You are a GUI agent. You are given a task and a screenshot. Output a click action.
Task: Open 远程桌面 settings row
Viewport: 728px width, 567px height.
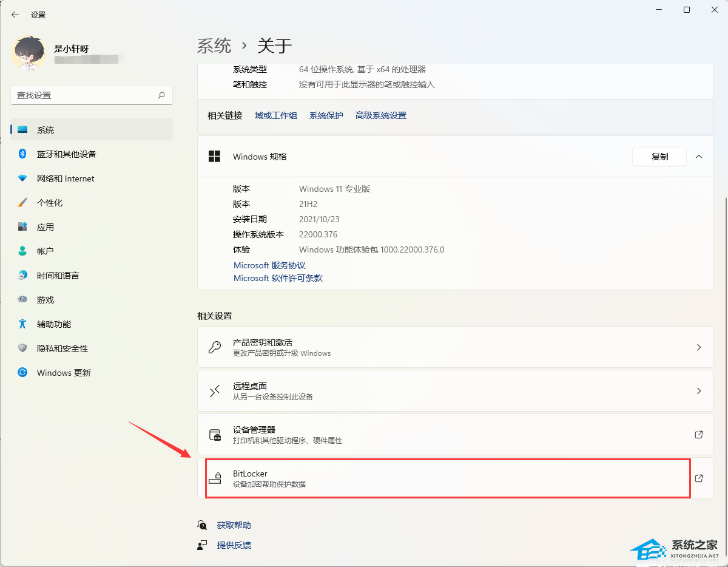pyautogui.click(x=455, y=391)
